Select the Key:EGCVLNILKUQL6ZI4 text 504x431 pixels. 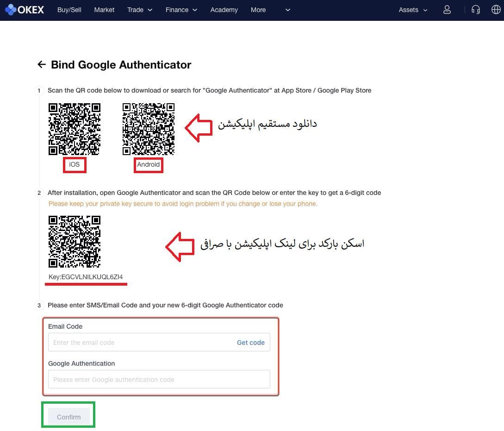86,277
